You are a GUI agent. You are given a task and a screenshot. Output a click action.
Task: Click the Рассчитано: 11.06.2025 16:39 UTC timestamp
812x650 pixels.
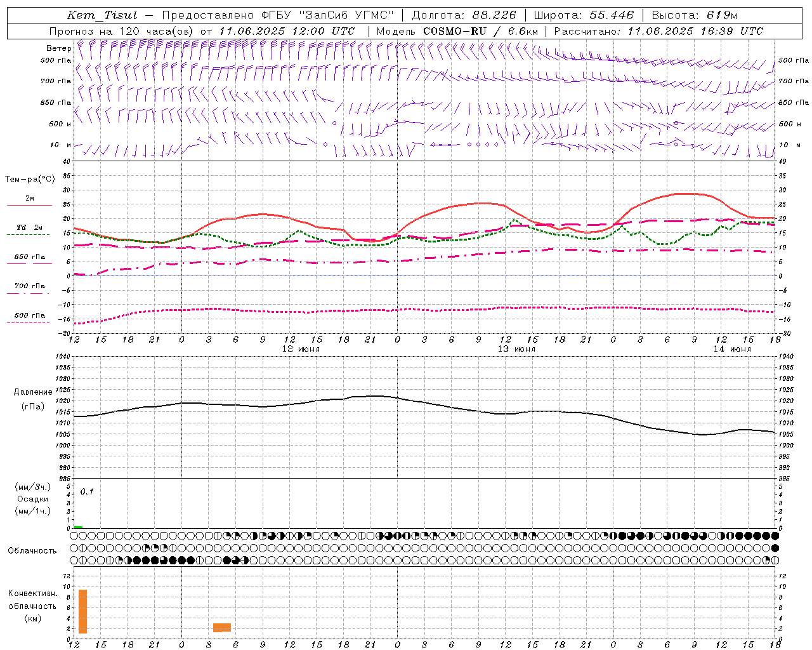(658, 31)
